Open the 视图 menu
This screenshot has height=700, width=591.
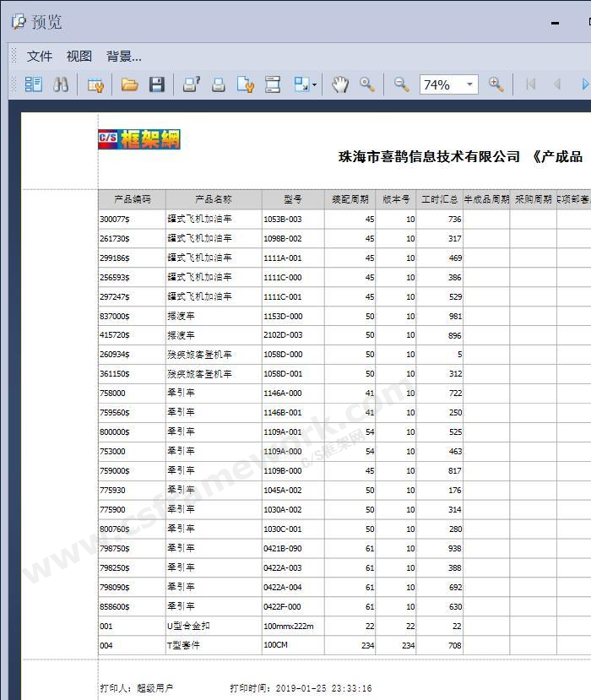pos(79,57)
